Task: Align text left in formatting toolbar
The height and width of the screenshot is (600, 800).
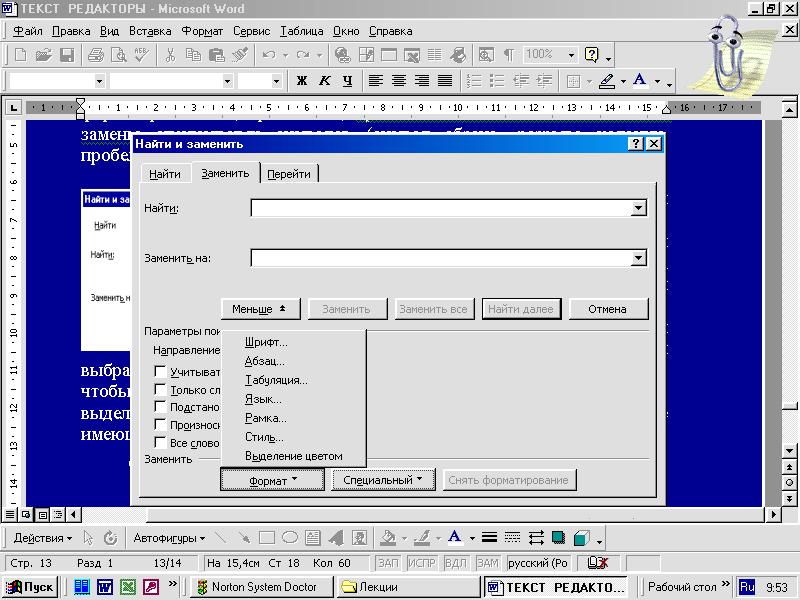Action: coord(376,81)
